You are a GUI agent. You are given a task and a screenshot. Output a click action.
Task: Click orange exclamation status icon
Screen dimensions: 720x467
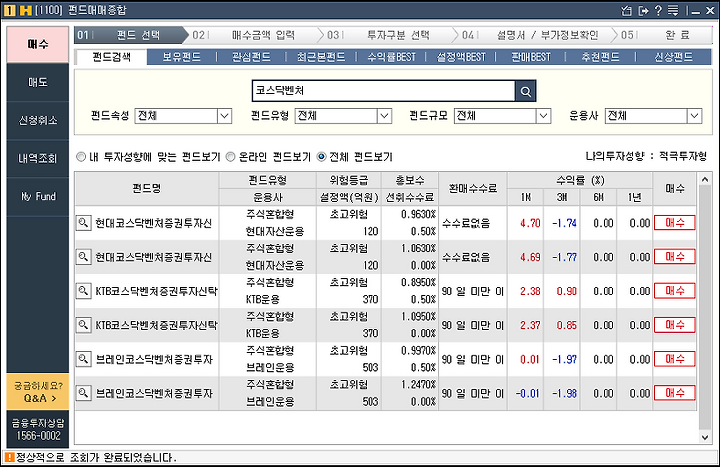point(9,457)
